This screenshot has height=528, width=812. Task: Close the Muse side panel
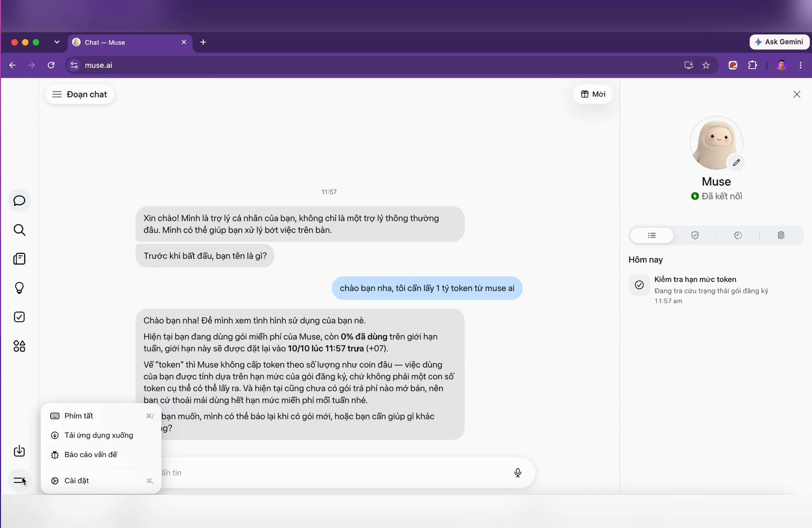(x=797, y=94)
